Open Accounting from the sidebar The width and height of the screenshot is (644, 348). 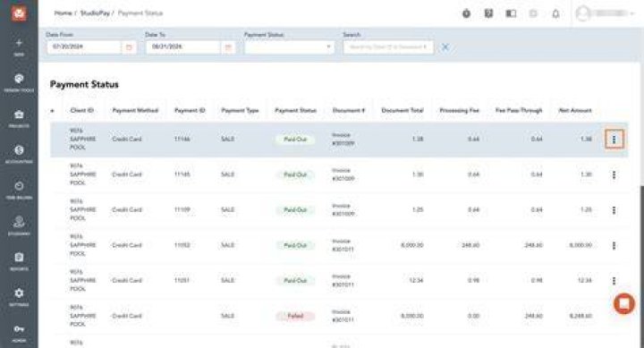pyautogui.click(x=19, y=155)
